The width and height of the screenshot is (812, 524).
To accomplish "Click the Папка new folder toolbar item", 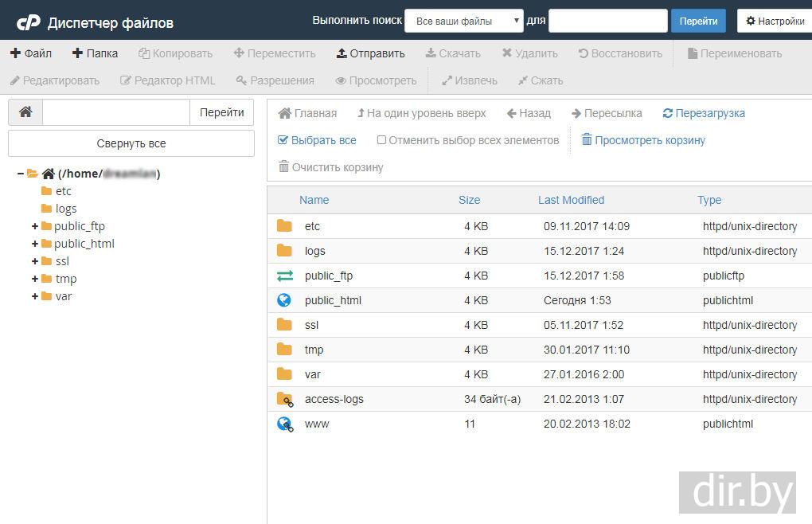I will tap(95, 53).
